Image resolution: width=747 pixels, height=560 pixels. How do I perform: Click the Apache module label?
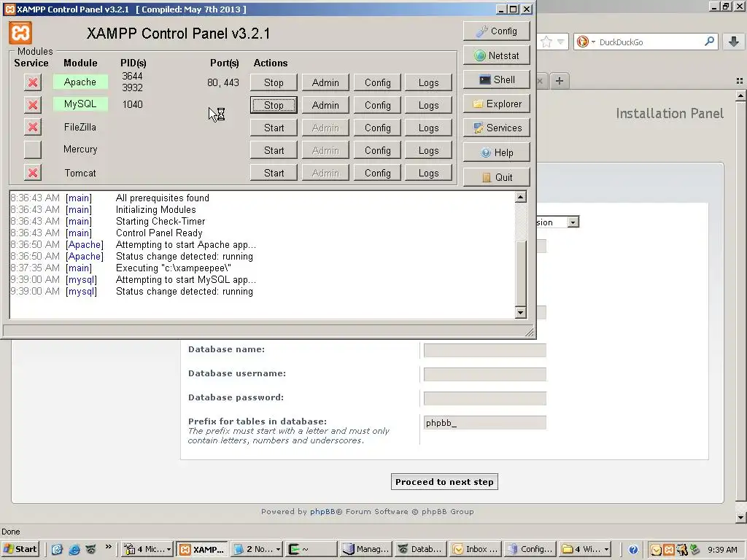(80, 82)
